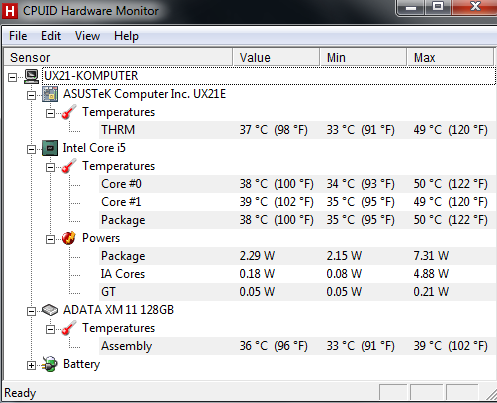Maximize the Hardware Monitor window
This screenshot has width=497, height=403.
click(438, 7)
